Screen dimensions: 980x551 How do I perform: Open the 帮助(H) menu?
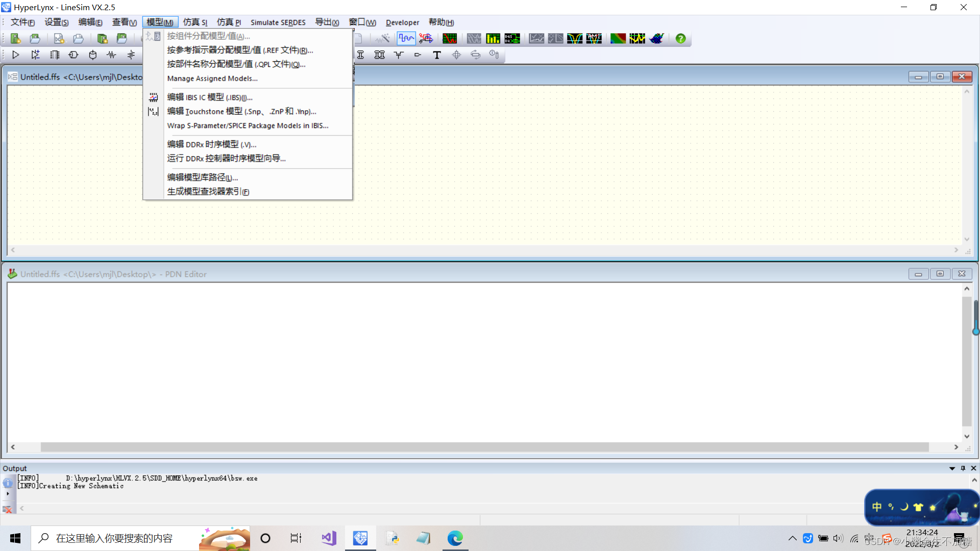click(x=441, y=22)
